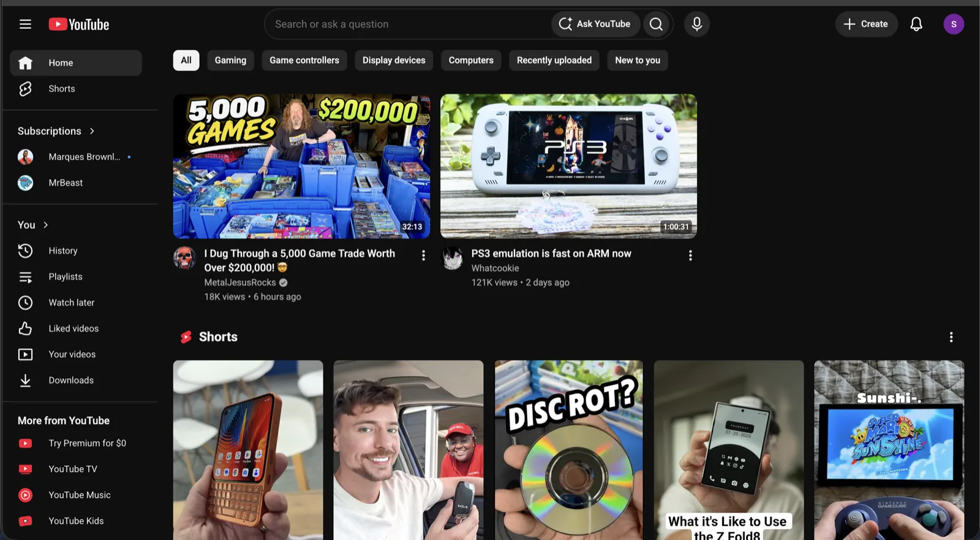The width and height of the screenshot is (980, 540).
Task: Select the All filter chip
Action: (186, 60)
